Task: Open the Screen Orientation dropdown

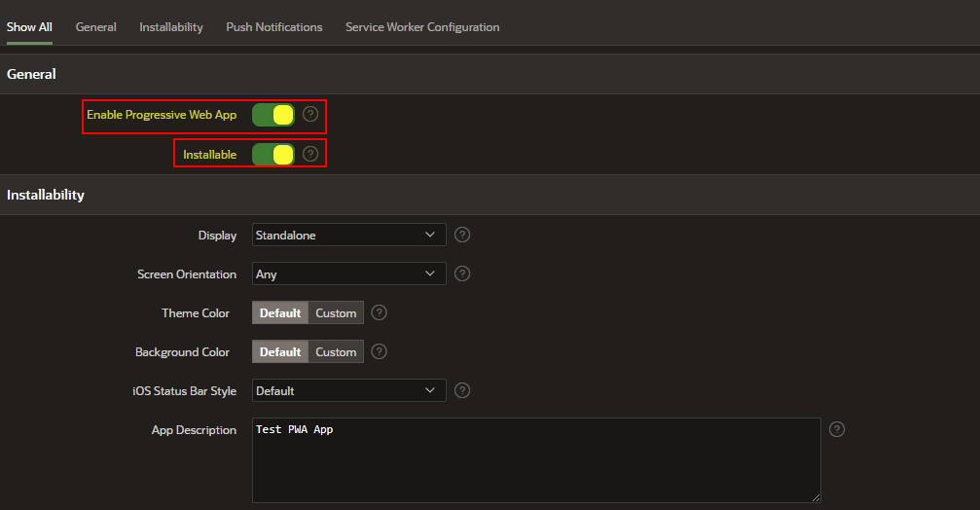Action: 348,273
